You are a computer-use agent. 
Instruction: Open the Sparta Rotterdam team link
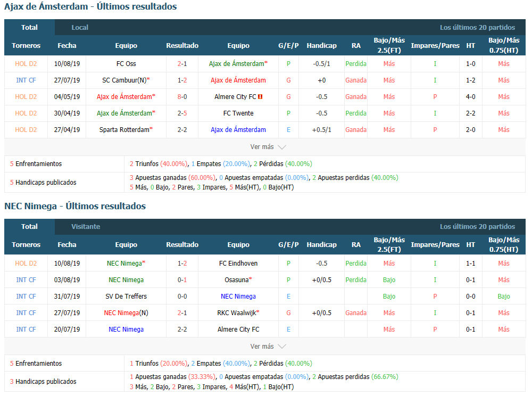(x=126, y=130)
